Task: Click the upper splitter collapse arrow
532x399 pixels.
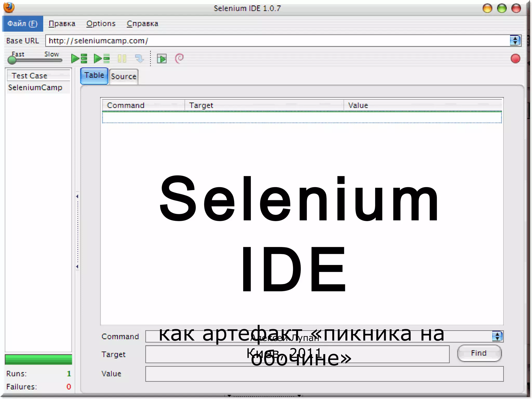Action: 77,196
